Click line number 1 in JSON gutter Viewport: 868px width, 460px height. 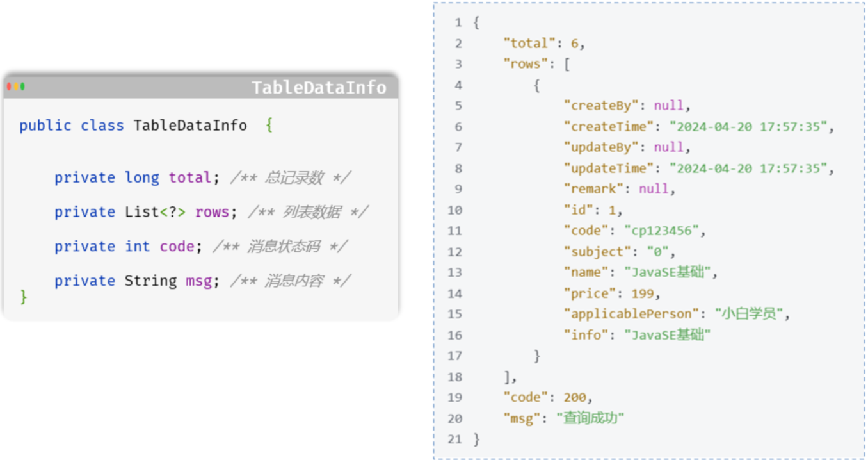pyautogui.click(x=458, y=22)
